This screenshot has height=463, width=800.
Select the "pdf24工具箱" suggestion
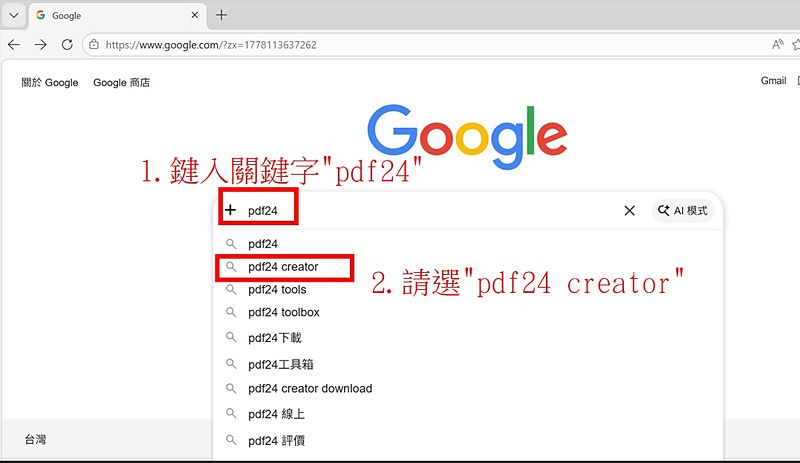[x=468, y=364]
